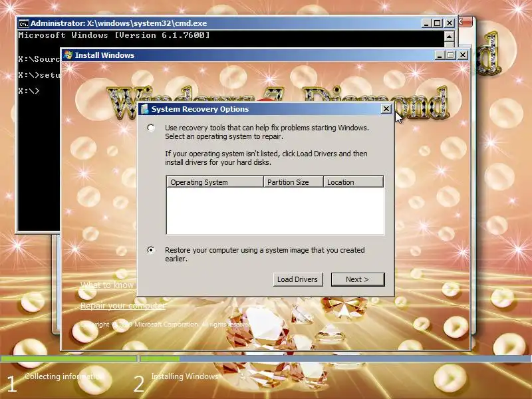Click the cmd.exe scrollbar up arrow
Image resolution: width=532 pixels, height=399 pixels.
(x=450, y=37)
